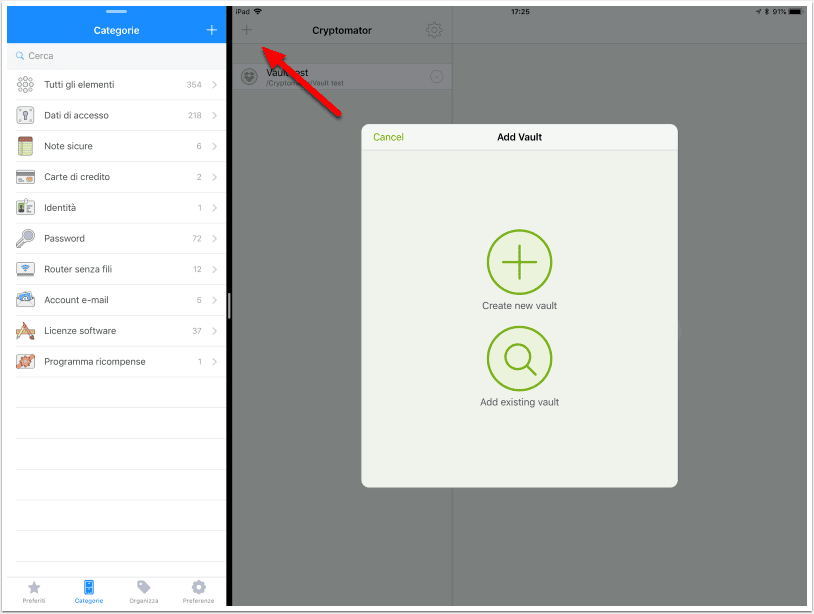The height and width of the screenshot is (614, 814).
Task: Switch to the Organizza tab
Action: coord(144,592)
